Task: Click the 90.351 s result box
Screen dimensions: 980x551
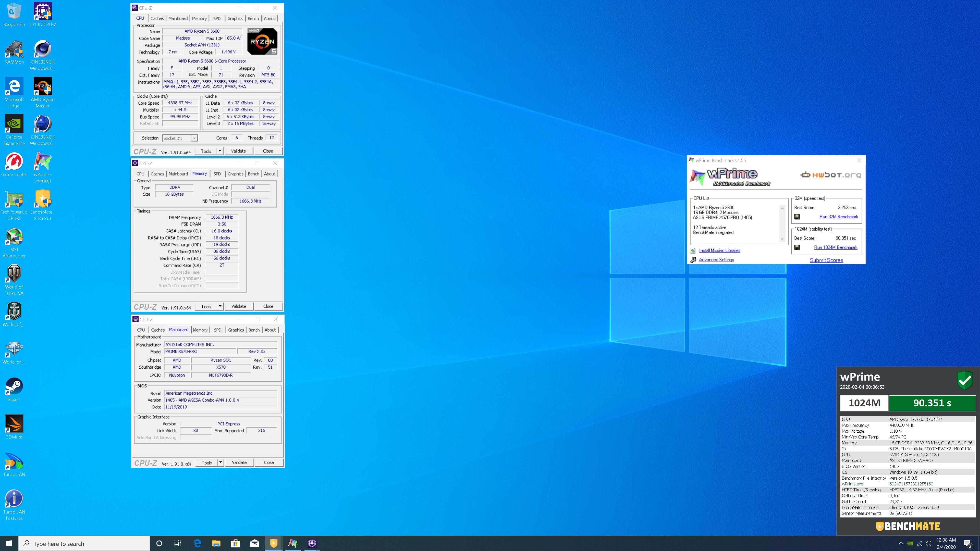Action: [932, 403]
